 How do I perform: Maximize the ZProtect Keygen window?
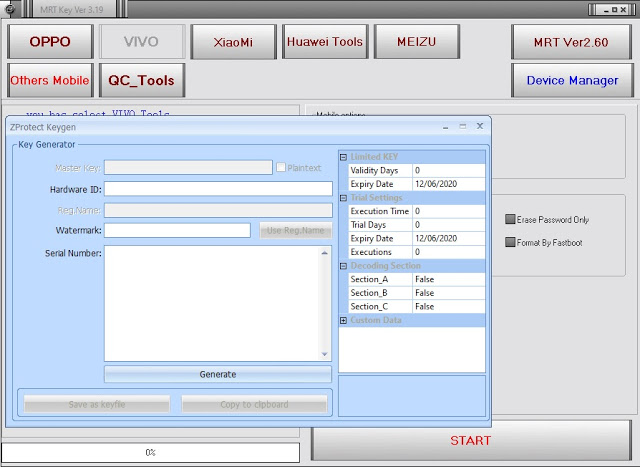click(462, 127)
